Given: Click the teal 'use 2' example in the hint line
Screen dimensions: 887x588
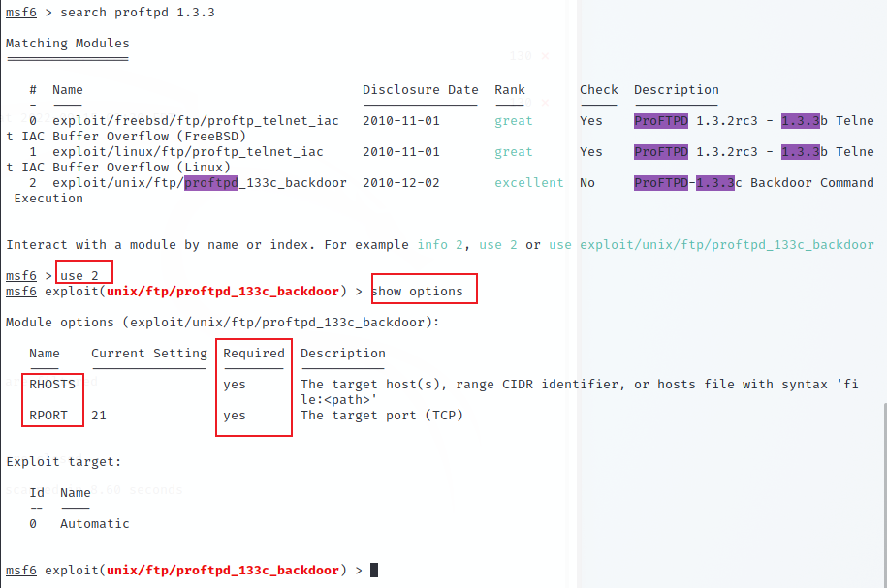Looking at the screenshot, I should (x=498, y=245).
